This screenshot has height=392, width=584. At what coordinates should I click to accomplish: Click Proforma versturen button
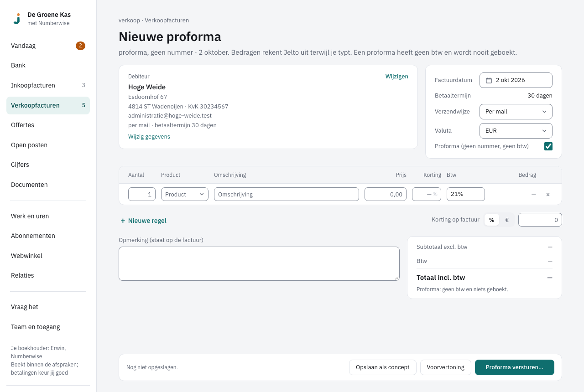pos(515,367)
